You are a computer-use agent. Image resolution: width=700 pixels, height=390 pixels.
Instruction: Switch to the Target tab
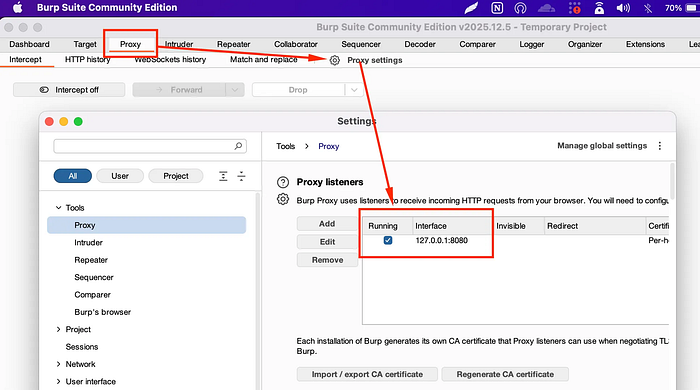(85, 44)
